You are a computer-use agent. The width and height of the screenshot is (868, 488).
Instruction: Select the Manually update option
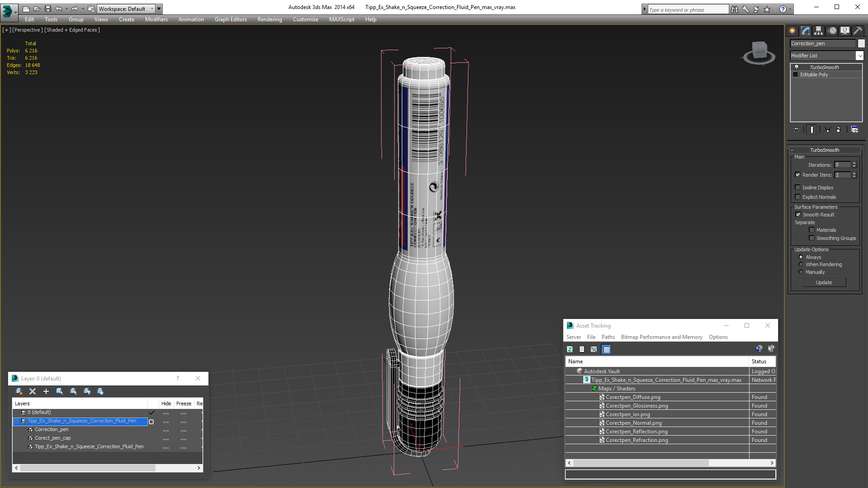tap(801, 272)
